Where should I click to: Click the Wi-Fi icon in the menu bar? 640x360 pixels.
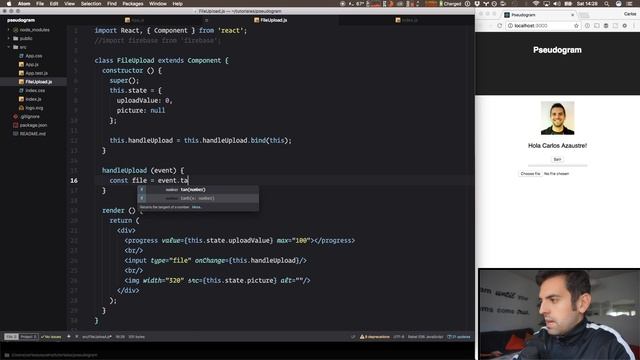(536, 4)
